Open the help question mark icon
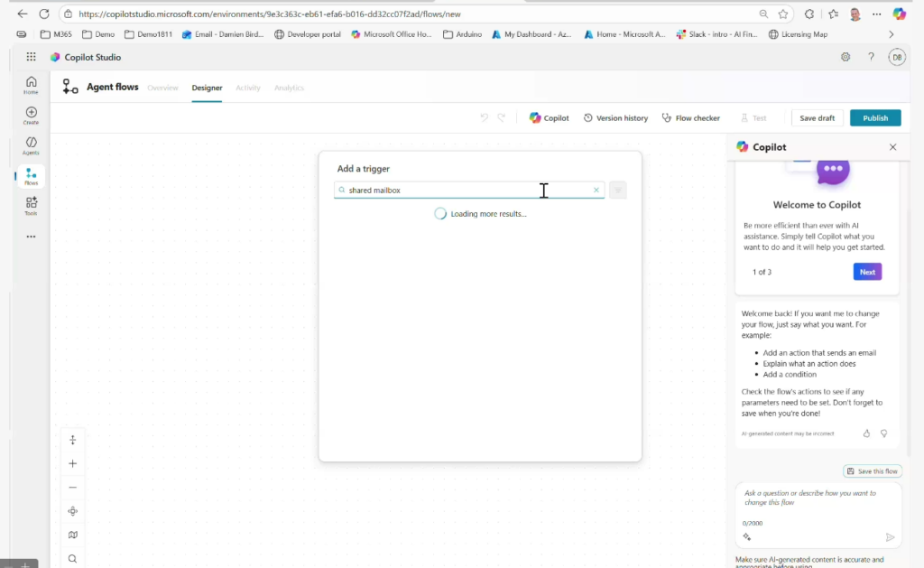The width and height of the screenshot is (924, 568). [x=871, y=57]
